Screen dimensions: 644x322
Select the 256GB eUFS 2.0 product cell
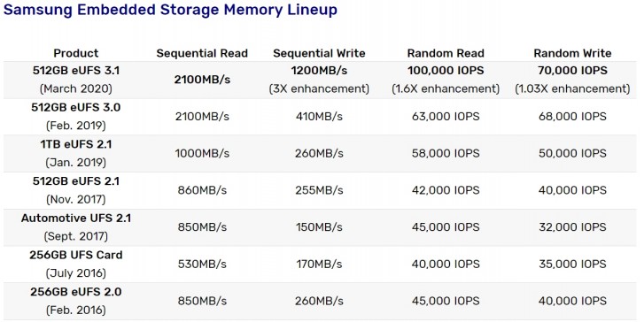76,301
